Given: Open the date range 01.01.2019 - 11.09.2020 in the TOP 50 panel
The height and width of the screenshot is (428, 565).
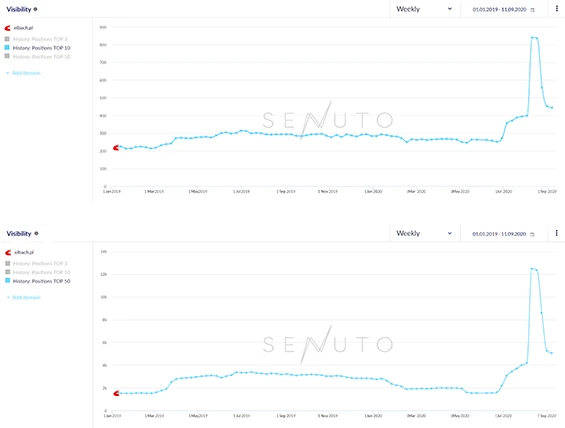Looking at the screenshot, I should (x=499, y=234).
